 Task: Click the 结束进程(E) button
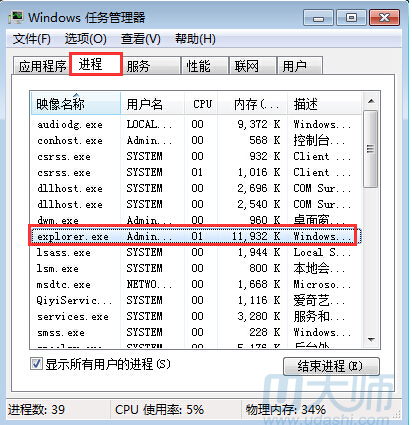pyautogui.click(x=331, y=366)
